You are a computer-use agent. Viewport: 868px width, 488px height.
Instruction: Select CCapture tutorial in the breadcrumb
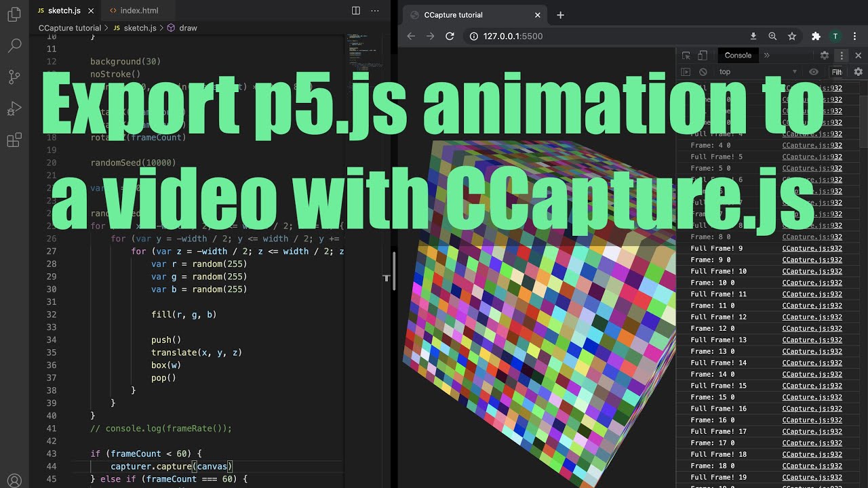70,28
